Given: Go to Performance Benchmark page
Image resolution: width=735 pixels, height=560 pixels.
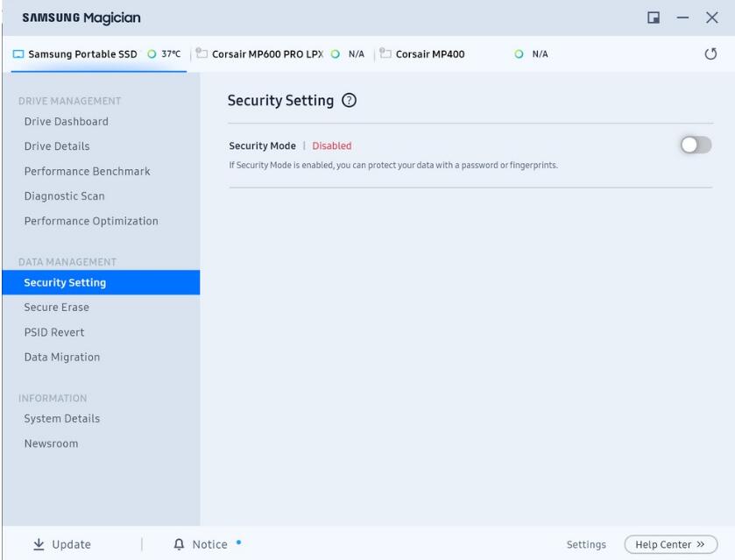Looking at the screenshot, I should coord(88,172).
